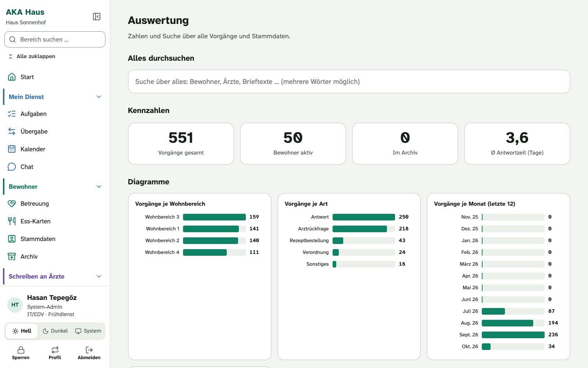The image size is (588, 368).
Task: Click the Antwort value 250
Action: [x=404, y=217]
